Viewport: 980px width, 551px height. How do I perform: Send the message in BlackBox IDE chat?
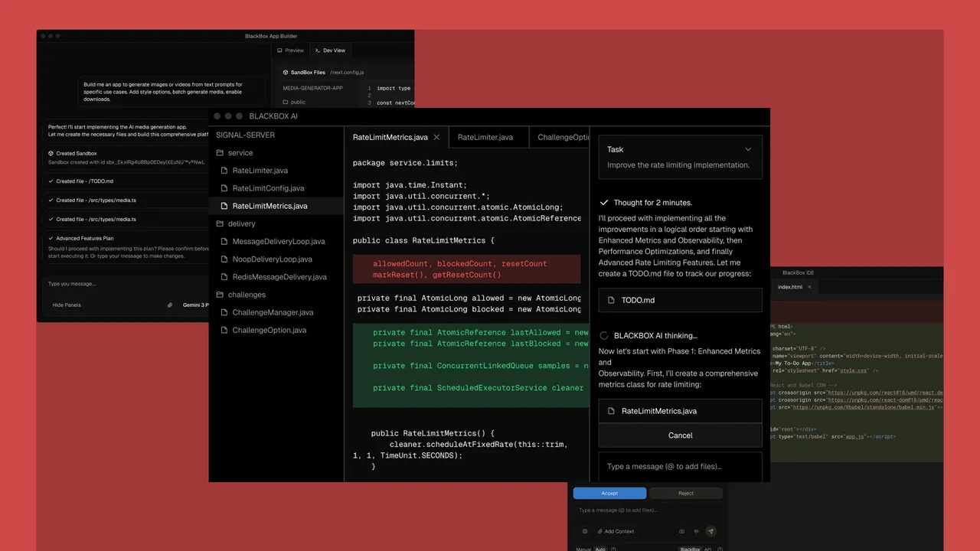(x=711, y=531)
